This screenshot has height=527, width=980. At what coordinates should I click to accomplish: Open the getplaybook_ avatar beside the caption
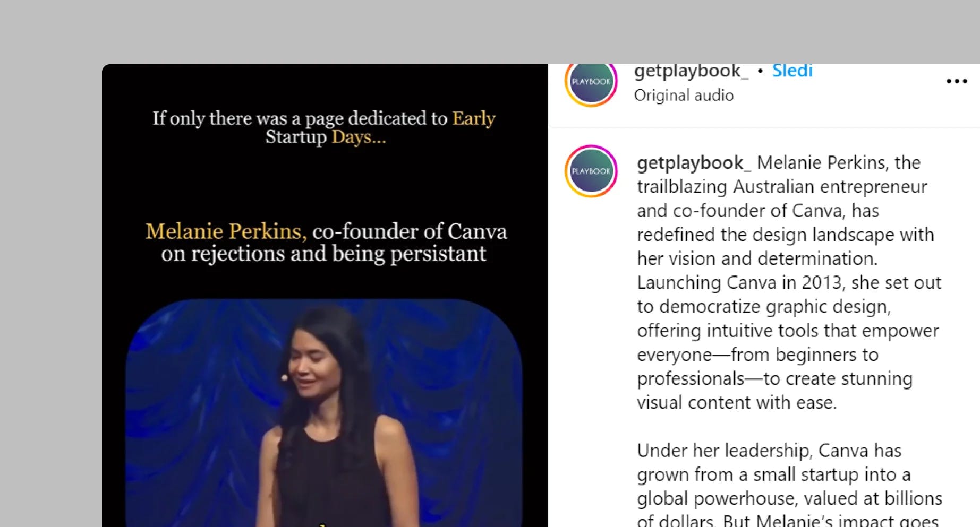pos(591,171)
